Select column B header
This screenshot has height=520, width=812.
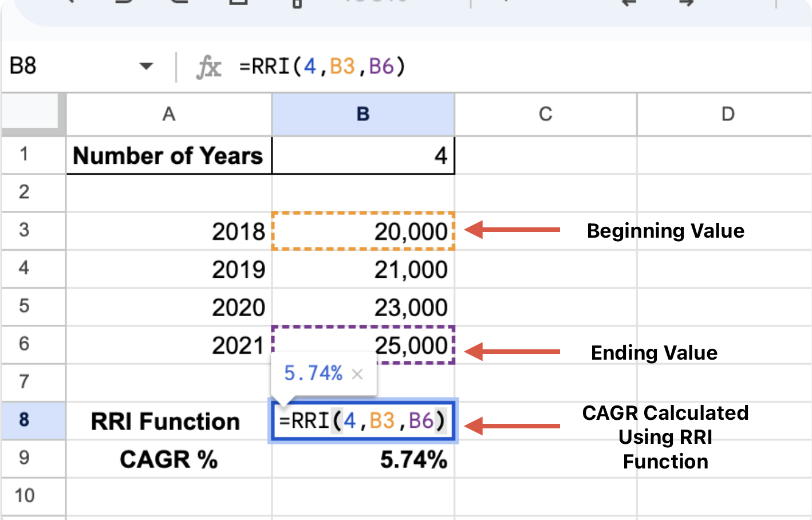[x=363, y=115]
